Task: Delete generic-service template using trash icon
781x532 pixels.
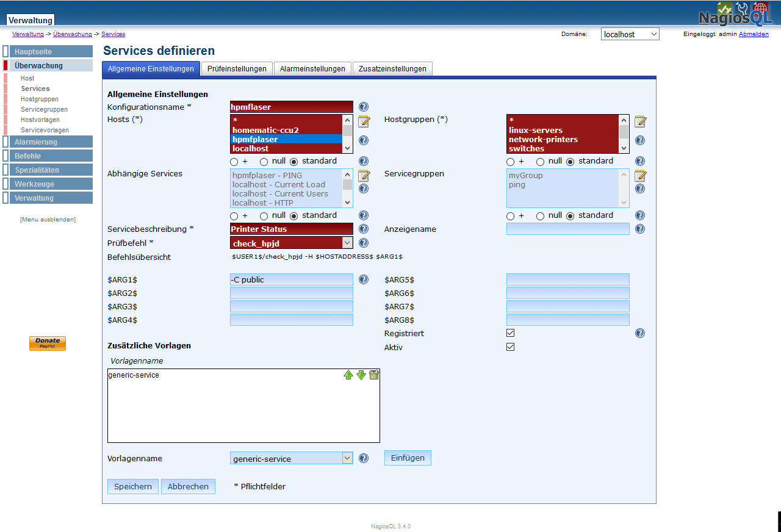Action: pyautogui.click(x=374, y=375)
